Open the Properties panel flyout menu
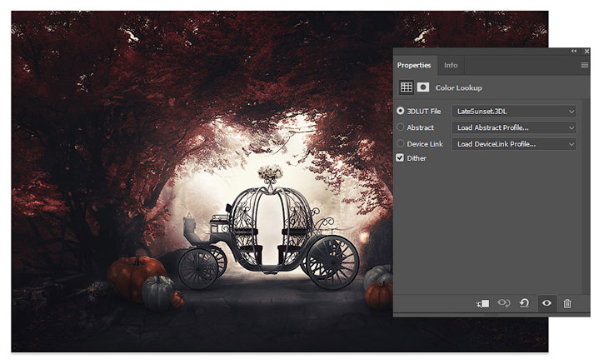604x364 pixels. coord(584,65)
